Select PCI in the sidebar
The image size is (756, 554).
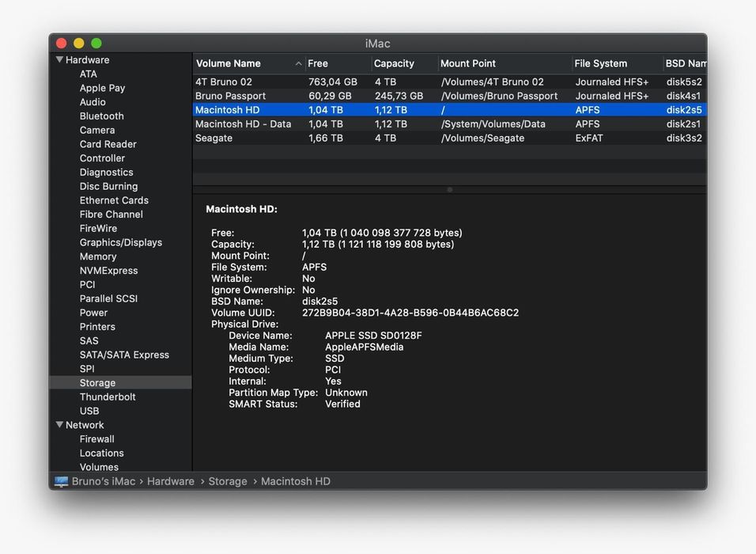point(87,284)
